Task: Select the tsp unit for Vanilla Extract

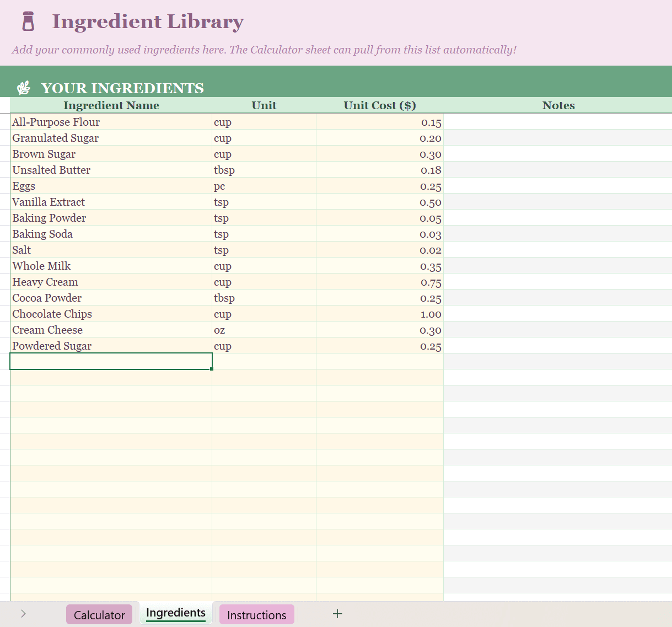Action: (264, 202)
